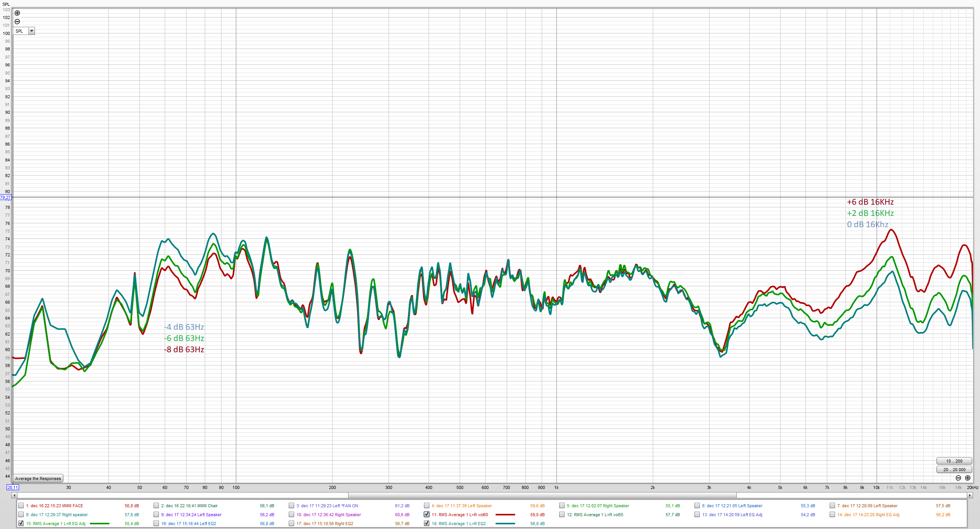980x529 pixels.
Task: Uncheck trace 18: RMS Average 1 L+R EQ2
Action: [427, 524]
